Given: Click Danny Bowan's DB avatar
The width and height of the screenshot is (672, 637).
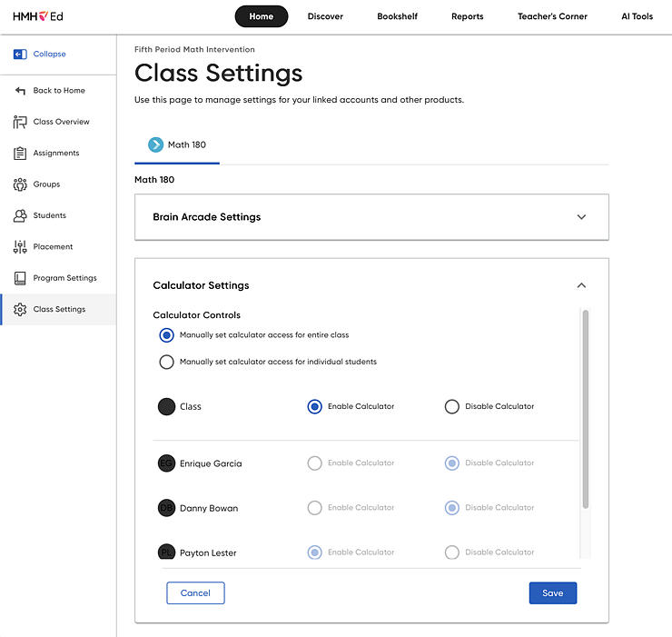Looking at the screenshot, I should tap(167, 508).
